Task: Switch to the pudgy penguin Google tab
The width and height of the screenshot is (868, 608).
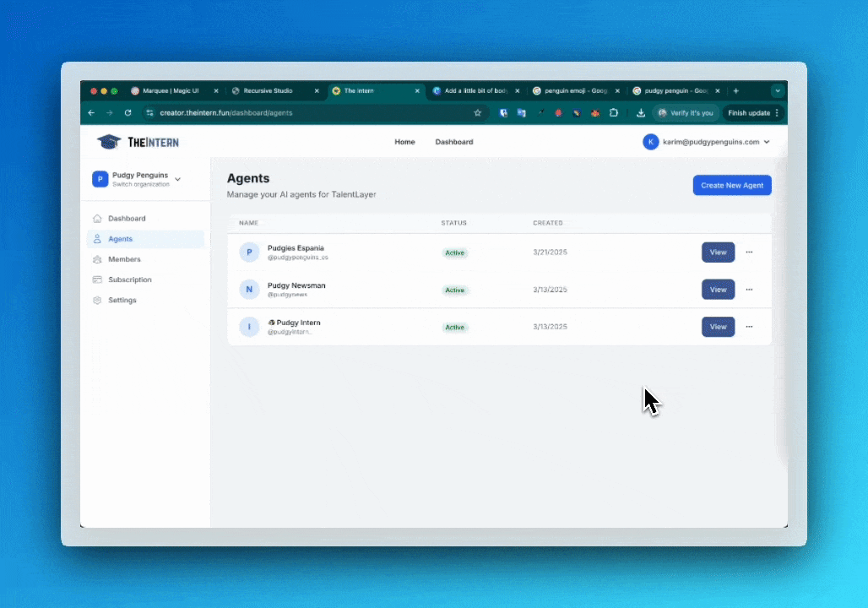Action: click(x=676, y=91)
